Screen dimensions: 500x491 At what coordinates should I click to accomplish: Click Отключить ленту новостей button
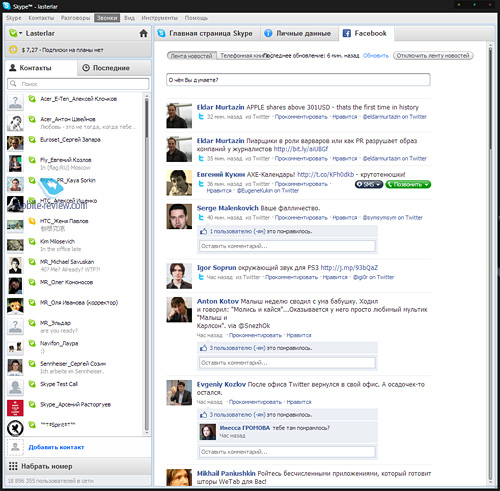click(433, 56)
